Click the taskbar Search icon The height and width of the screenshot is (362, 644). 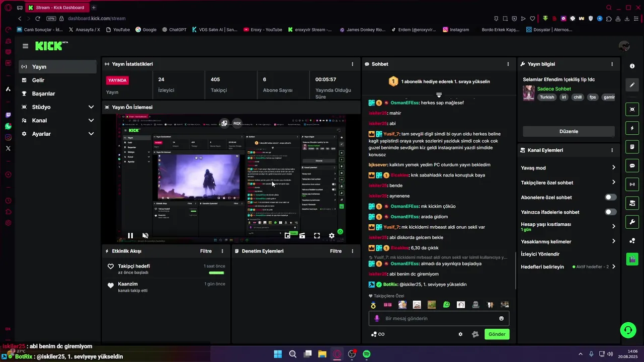pos(292,354)
